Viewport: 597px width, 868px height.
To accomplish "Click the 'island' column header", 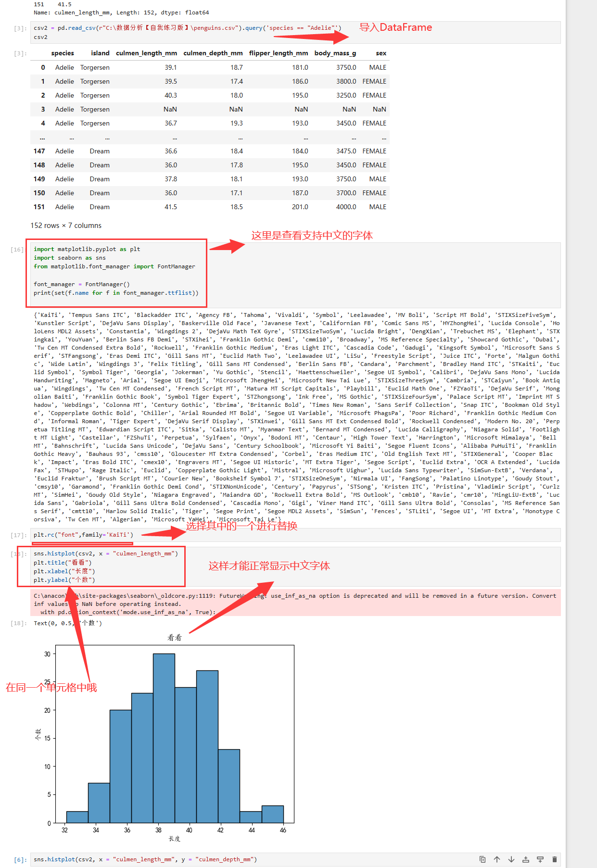I will point(100,53).
